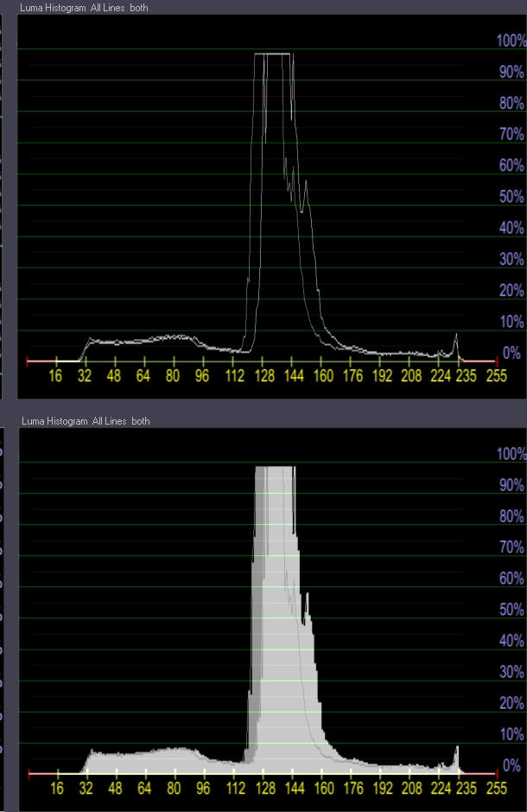Click the 208 axis label on the filled histogram

point(412,788)
